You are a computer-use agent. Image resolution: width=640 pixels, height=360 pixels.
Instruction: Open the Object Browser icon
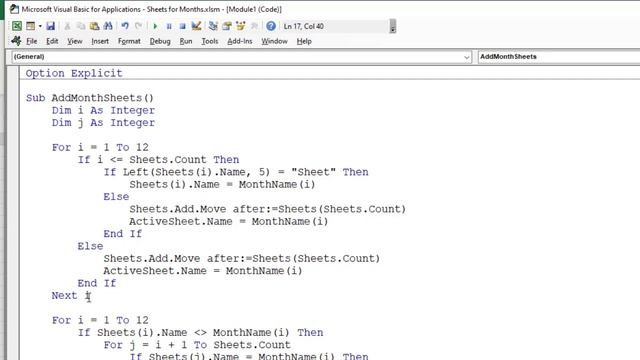tap(241, 26)
